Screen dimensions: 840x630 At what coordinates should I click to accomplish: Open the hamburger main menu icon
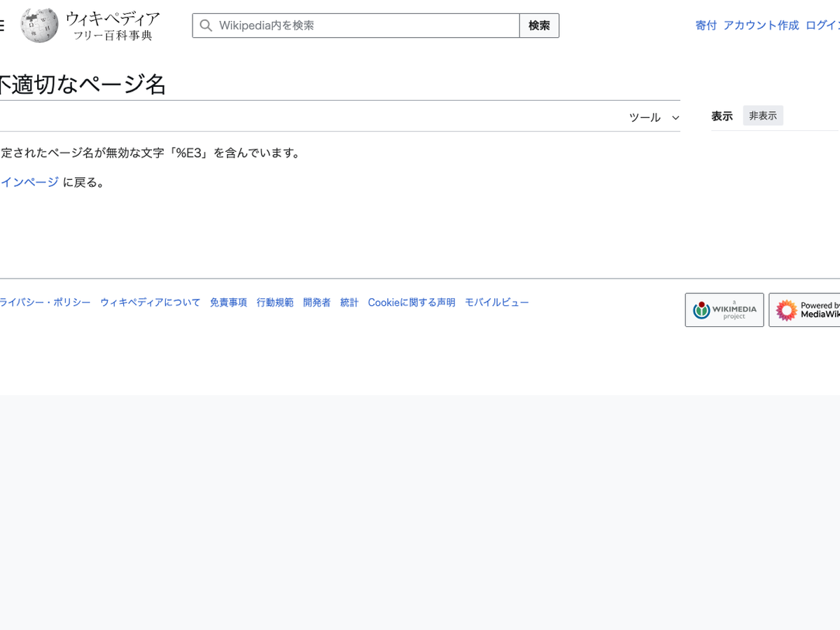coord(1,26)
